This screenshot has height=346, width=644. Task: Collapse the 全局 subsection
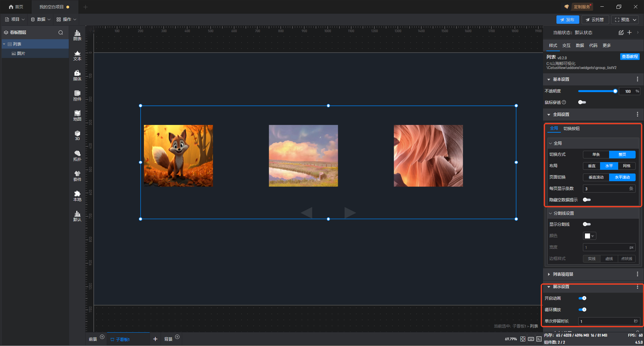click(x=550, y=143)
